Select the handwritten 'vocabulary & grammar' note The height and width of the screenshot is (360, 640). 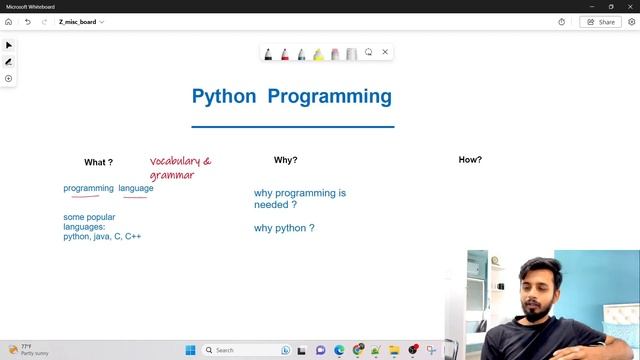tap(180, 168)
